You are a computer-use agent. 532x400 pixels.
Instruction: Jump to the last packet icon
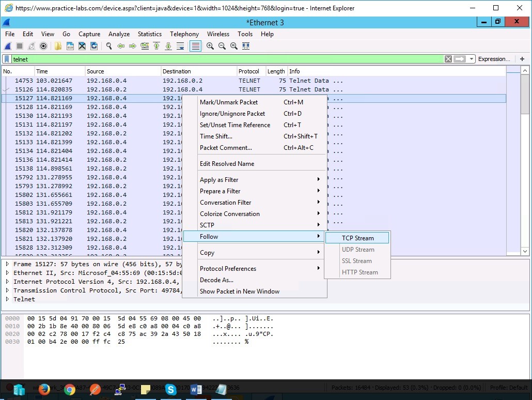point(168,46)
